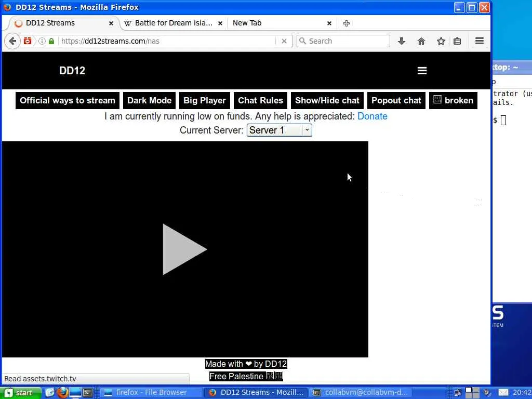Viewport: 532px width, 399px height.
Task: Show bookmarks list icon
Action: (x=457, y=41)
